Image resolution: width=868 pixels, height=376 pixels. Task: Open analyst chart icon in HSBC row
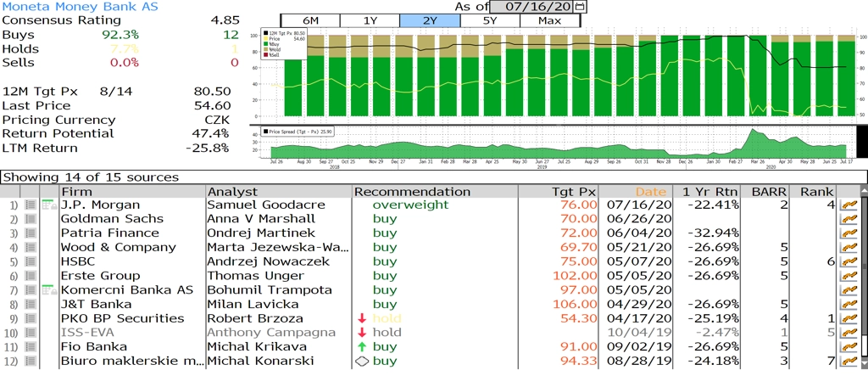(x=848, y=261)
